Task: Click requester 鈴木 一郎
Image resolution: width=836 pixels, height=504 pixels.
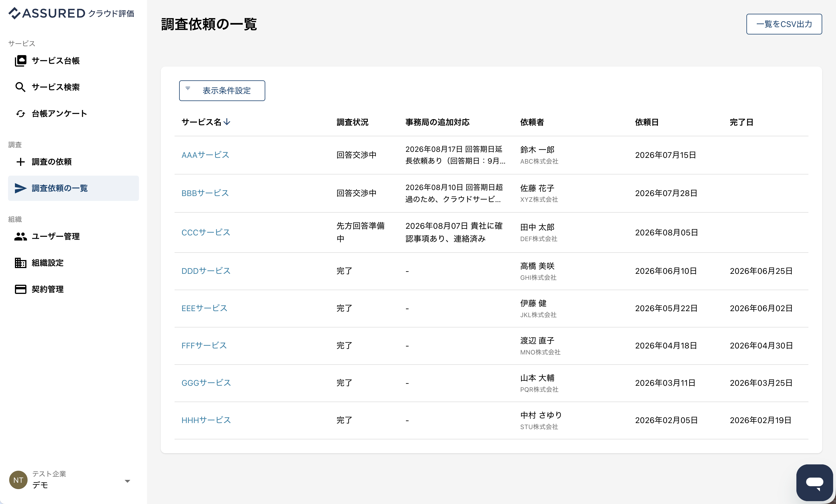Action: [x=537, y=150]
